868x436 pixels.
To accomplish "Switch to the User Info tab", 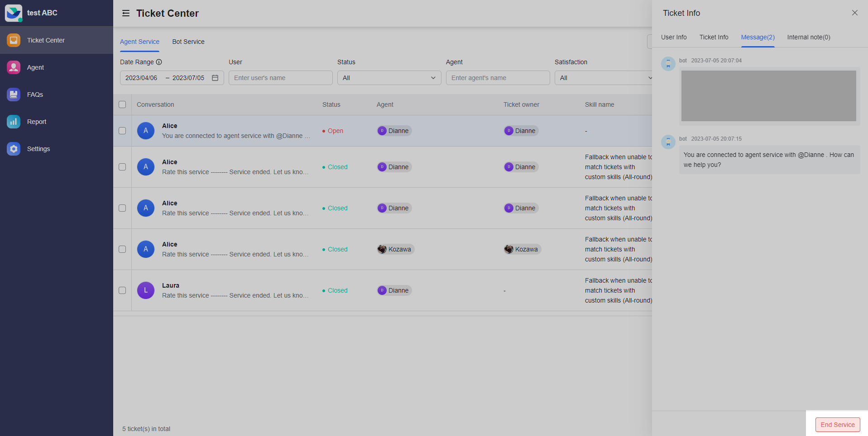I will [674, 37].
